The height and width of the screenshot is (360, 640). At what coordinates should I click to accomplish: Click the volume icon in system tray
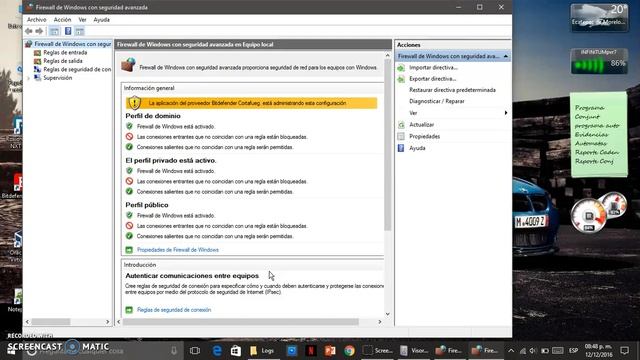[x=533, y=351]
